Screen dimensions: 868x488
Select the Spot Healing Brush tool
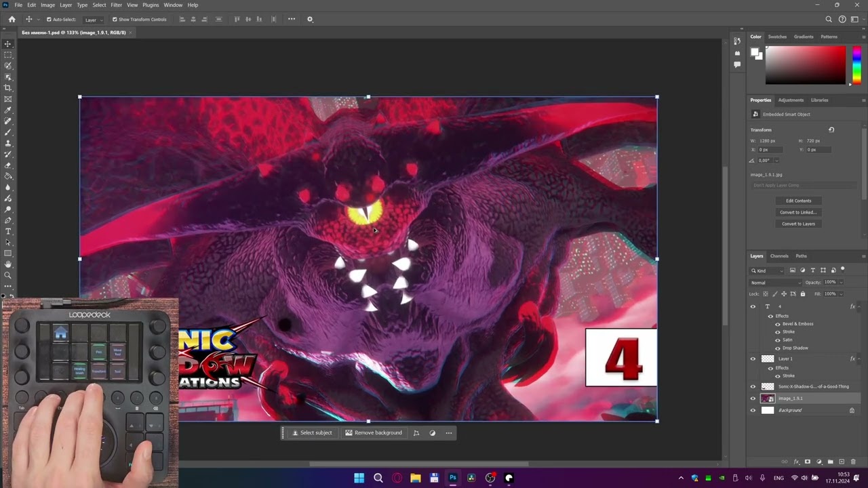[8, 121]
